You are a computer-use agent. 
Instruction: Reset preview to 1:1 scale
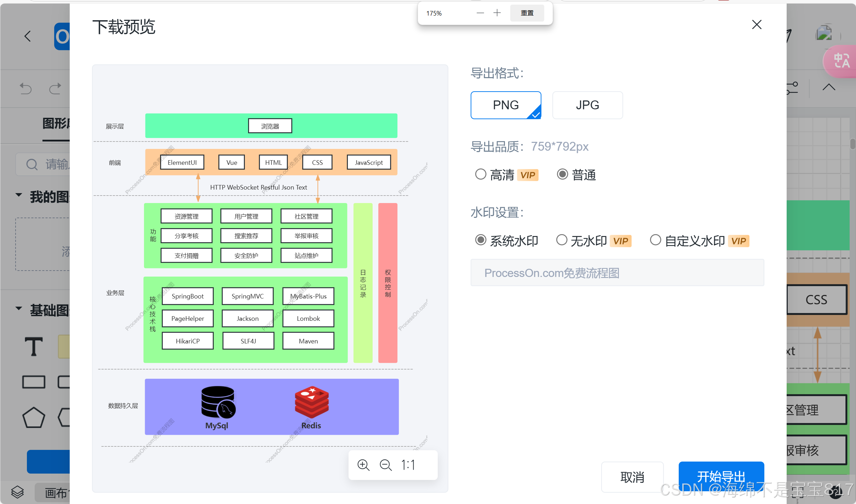[408, 465]
